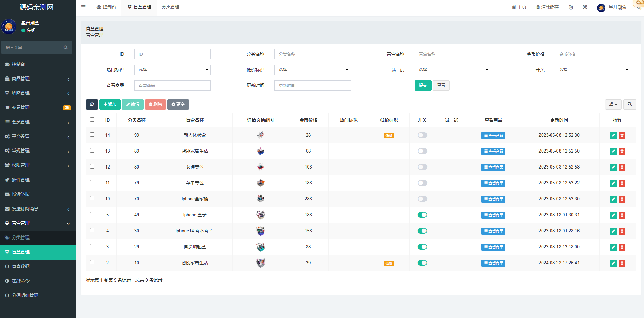This screenshot has height=318, width=644.
Task: Click the green 提交 button
Action: point(423,85)
